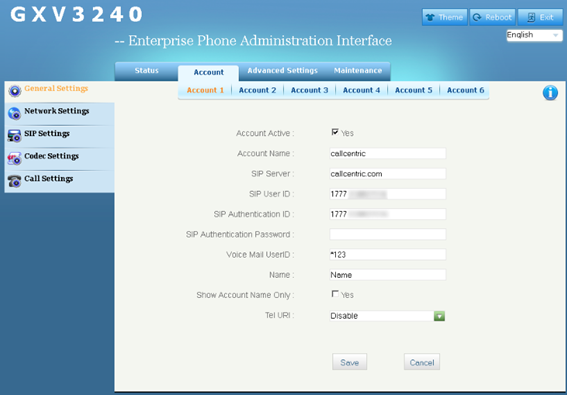The height and width of the screenshot is (395, 567).
Task: Click the 'Tel URI :' label
Action: tap(280, 315)
